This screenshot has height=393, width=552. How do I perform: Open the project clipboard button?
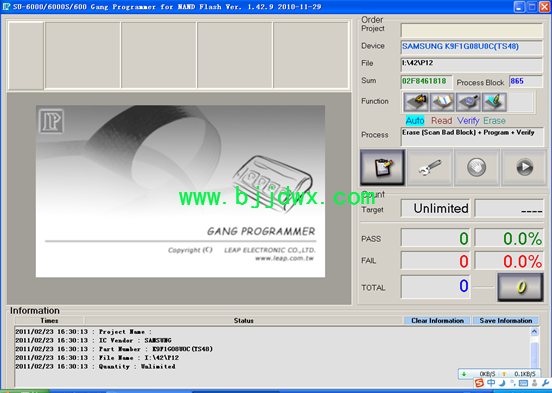click(382, 167)
